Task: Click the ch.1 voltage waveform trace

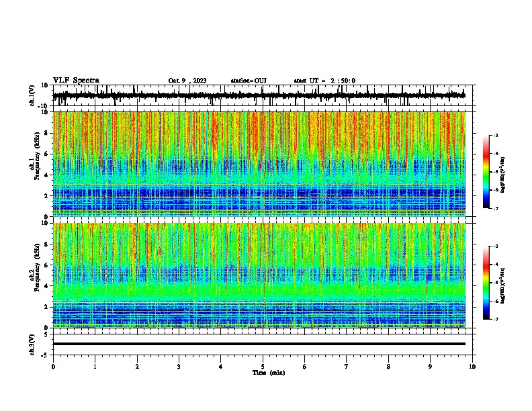Action: coord(259,95)
